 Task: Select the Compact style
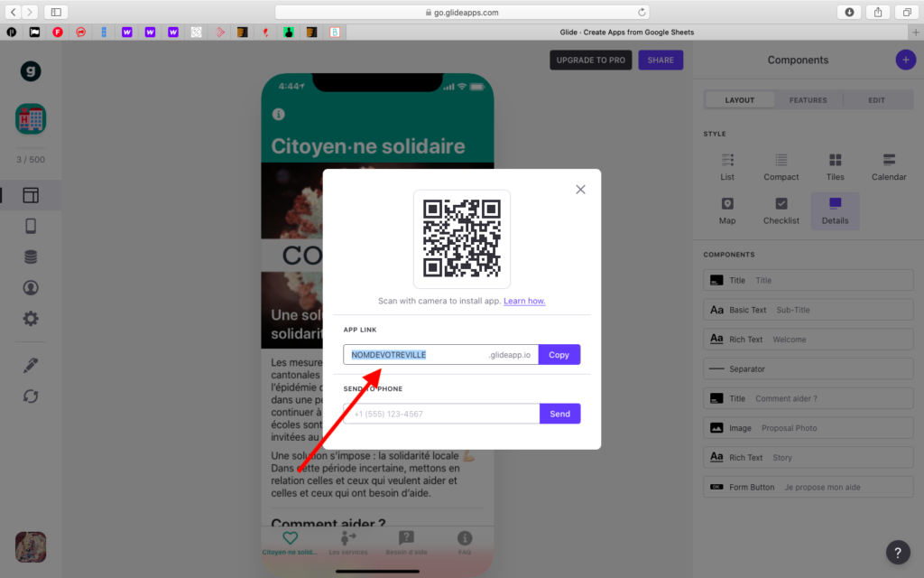(x=781, y=167)
